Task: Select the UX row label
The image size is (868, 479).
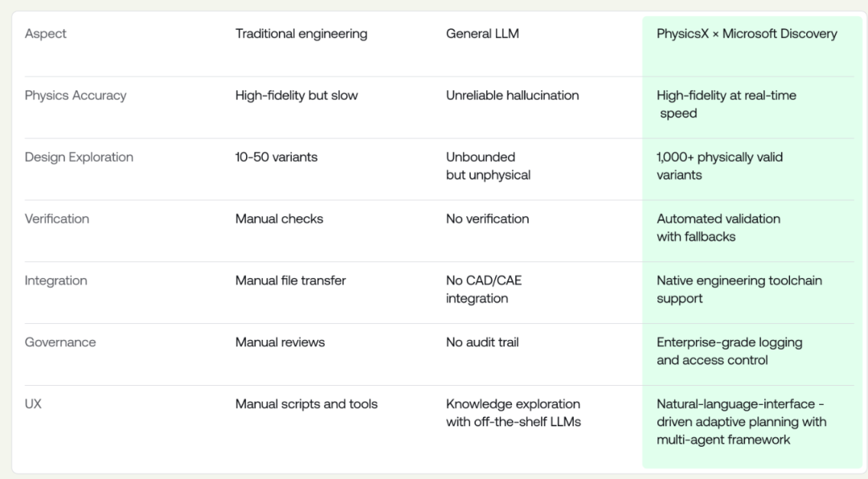Action: pyautogui.click(x=33, y=403)
